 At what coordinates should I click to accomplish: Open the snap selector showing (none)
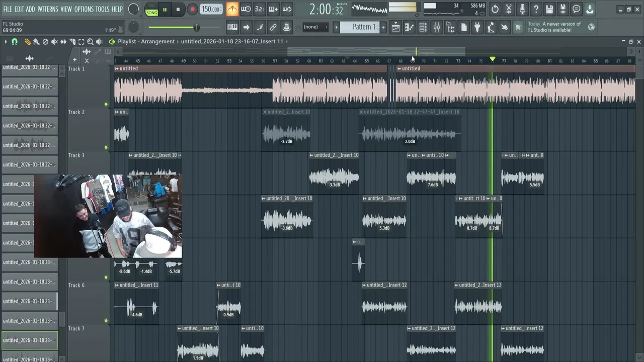(315, 27)
